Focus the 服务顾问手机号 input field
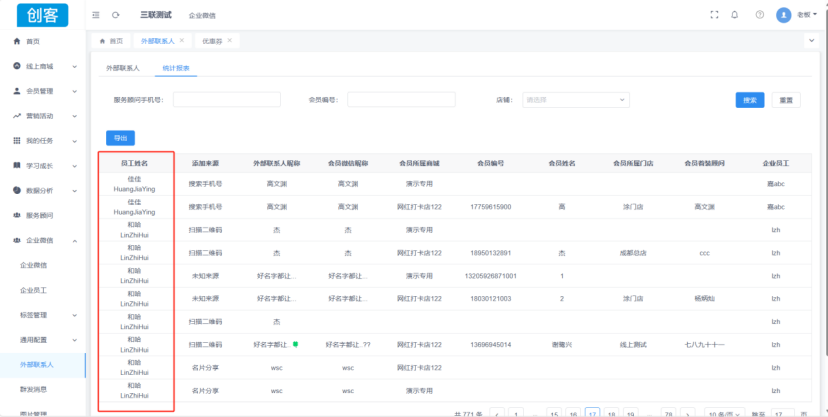This screenshot has width=828, height=417. pos(225,100)
